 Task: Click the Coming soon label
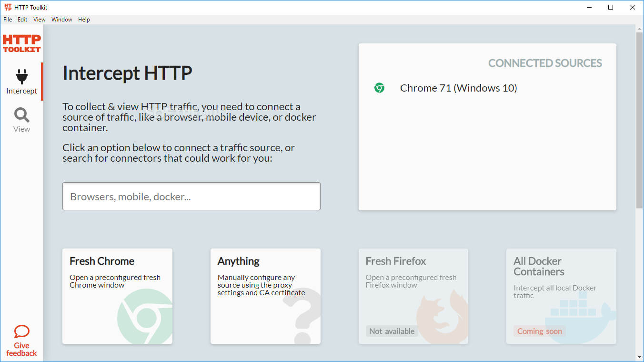point(540,331)
